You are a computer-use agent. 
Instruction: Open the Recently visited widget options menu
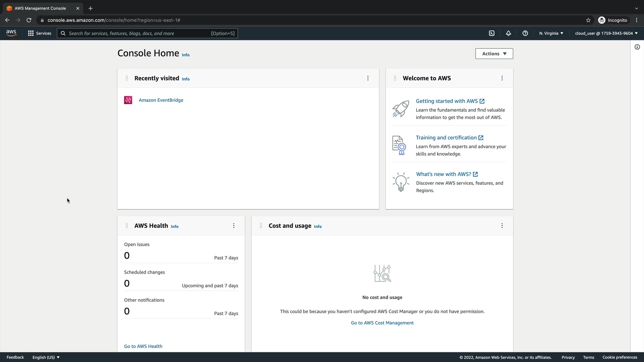[x=368, y=78]
